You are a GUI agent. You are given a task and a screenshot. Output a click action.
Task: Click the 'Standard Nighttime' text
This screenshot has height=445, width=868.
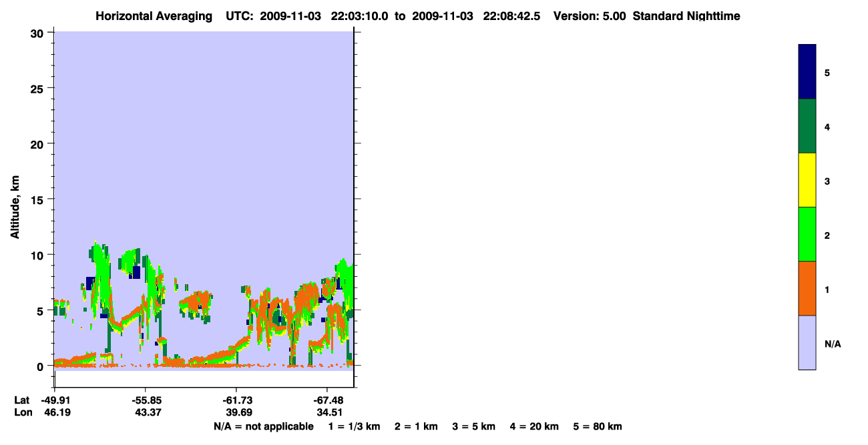(686, 16)
